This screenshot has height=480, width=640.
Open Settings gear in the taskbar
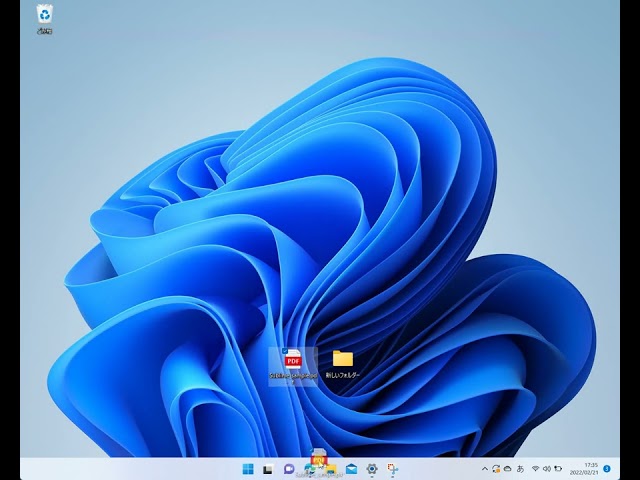click(372, 469)
